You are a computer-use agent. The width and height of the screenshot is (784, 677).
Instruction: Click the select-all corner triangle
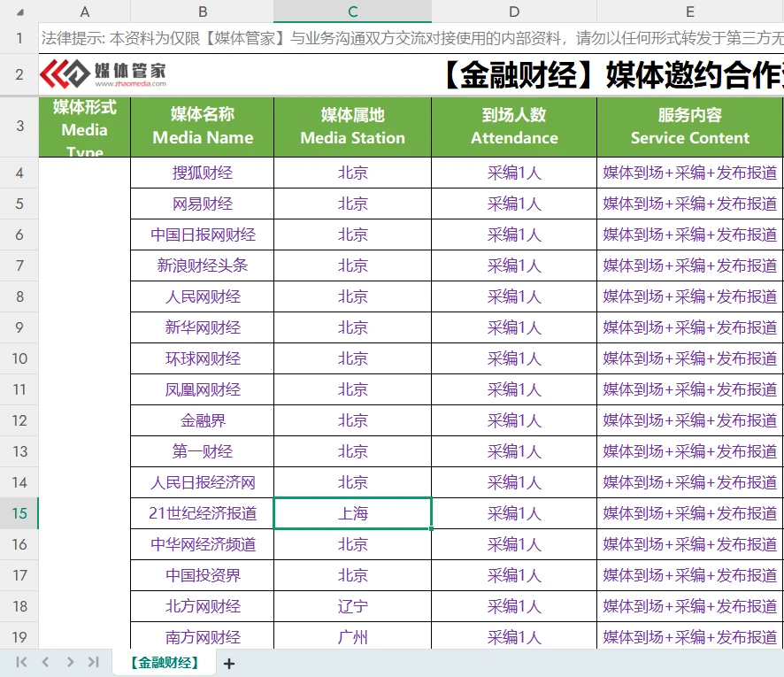click(x=20, y=12)
